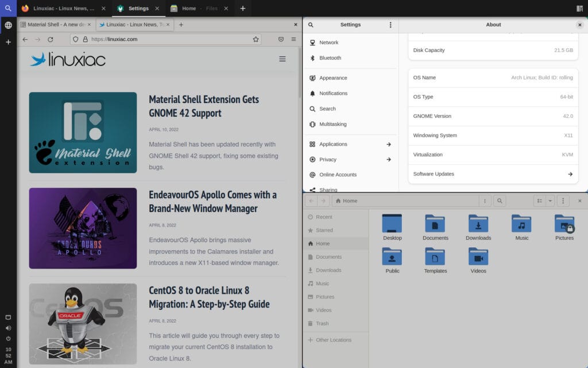This screenshot has width=588, height=368.
Task: Open the Linuxiac site hamburger menu
Action: click(x=282, y=59)
